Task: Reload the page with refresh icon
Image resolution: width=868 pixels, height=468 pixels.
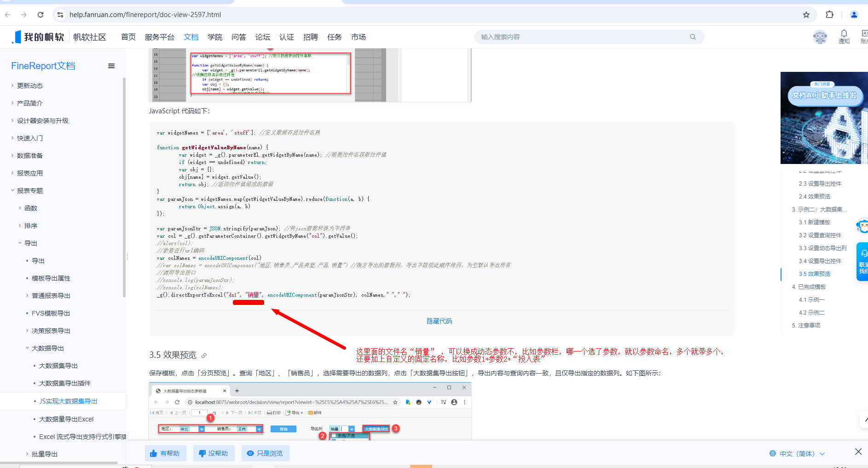Action: (41, 15)
